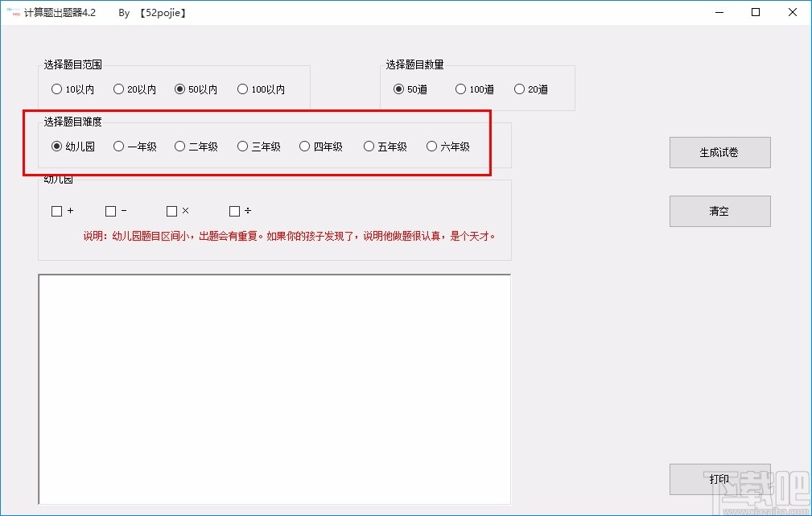The height and width of the screenshot is (516, 812).
Task: Choose the 三年级 difficulty level
Action: point(241,147)
